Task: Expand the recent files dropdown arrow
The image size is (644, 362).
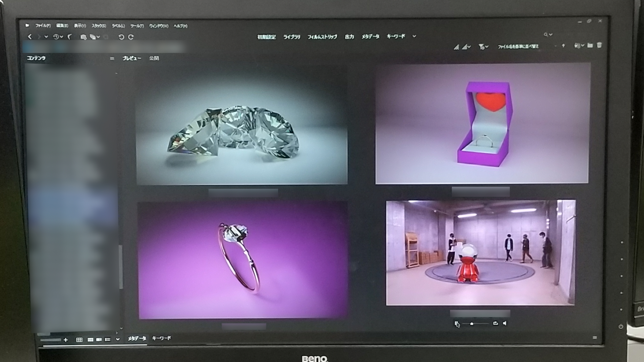Action: tap(61, 37)
